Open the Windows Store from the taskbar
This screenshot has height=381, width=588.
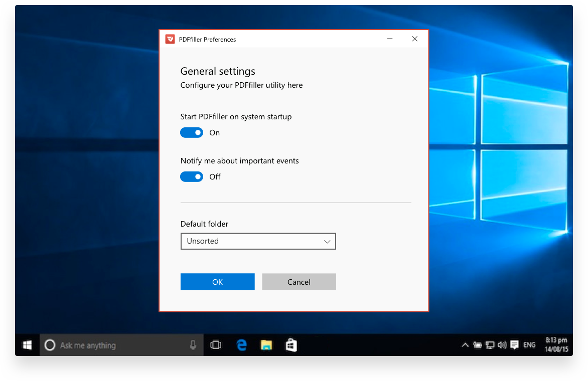click(291, 345)
